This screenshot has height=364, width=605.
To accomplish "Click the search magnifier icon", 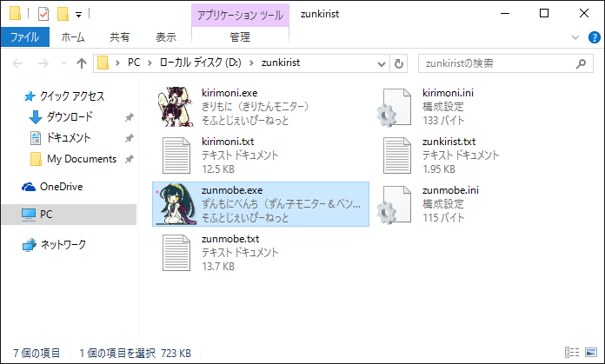I will coord(581,63).
